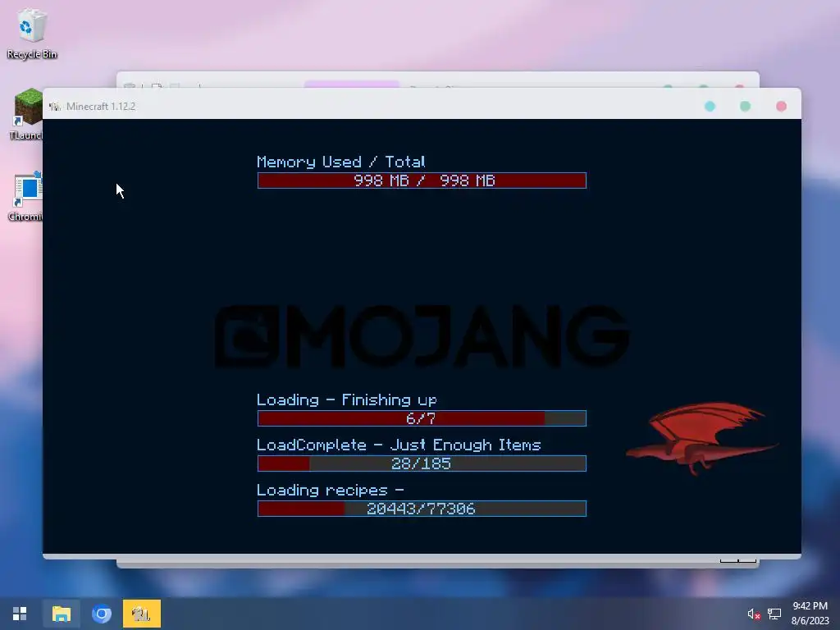Click the Finishing up 6/7 progress bar
Screen dimensions: 840x630
422,418
